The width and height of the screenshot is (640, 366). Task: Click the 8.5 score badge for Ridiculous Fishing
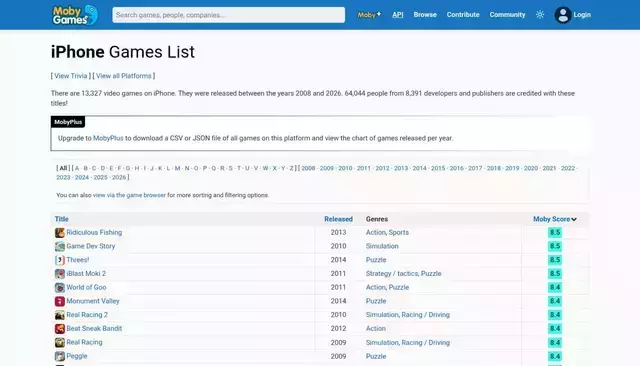point(555,233)
